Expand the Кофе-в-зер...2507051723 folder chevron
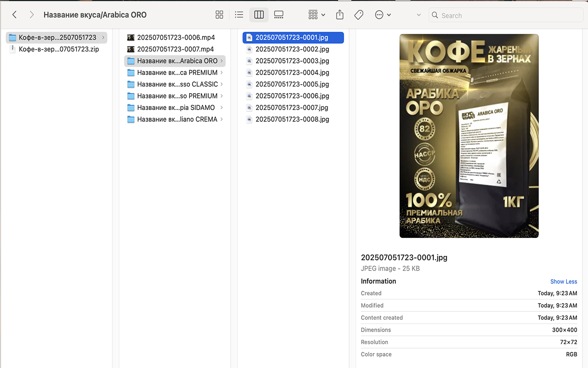The width and height of the screenshot is (588, 368). coord(103,38)
